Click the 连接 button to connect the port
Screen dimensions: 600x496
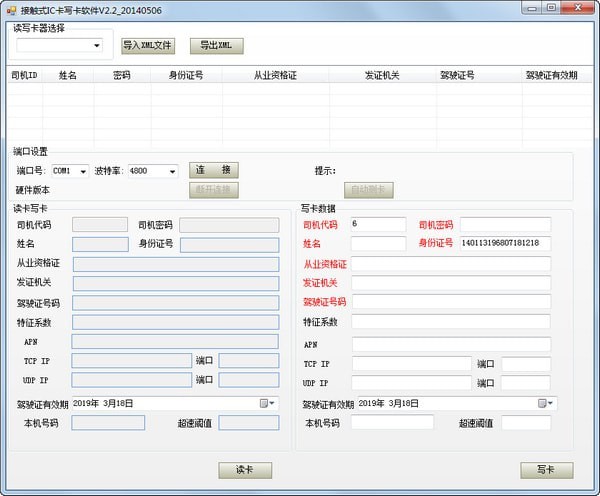coord(214,171)
